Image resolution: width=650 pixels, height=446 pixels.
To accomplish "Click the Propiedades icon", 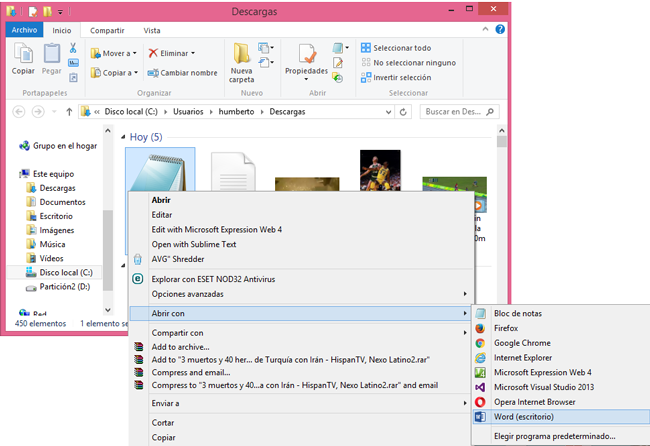I will pos(307,54).
